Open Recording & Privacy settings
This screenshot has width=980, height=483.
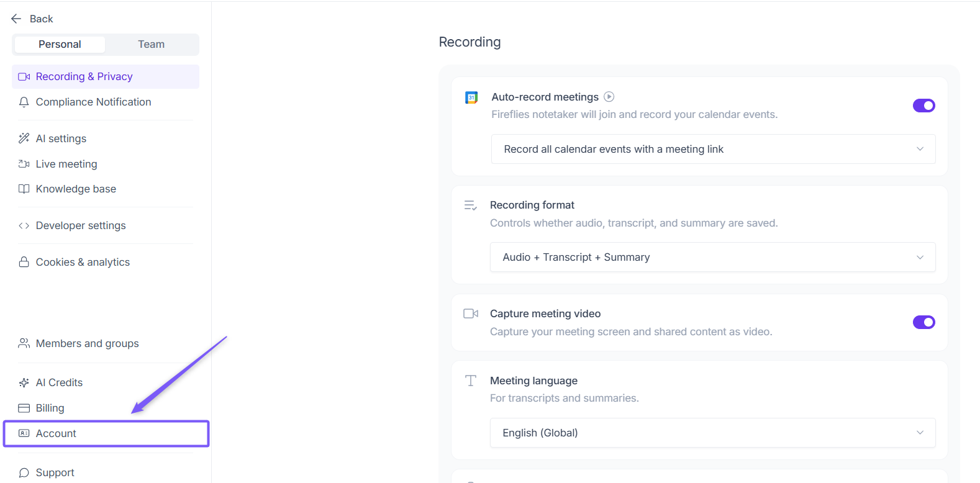(x=106, y=76)
